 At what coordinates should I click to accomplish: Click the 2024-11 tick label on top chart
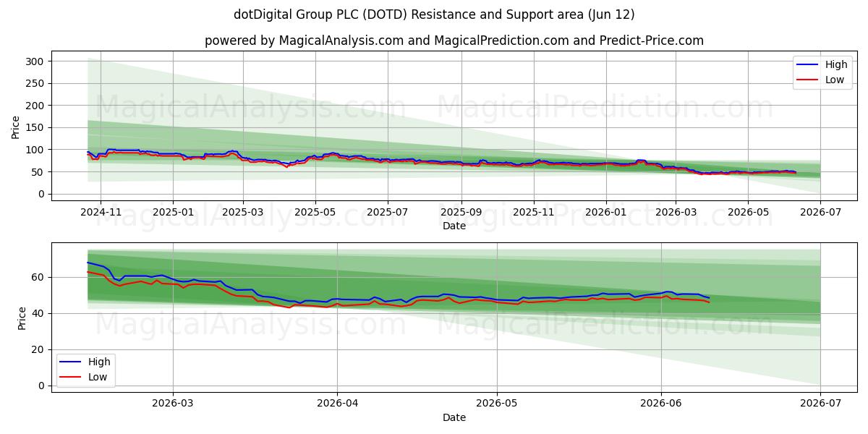point(100,211)
